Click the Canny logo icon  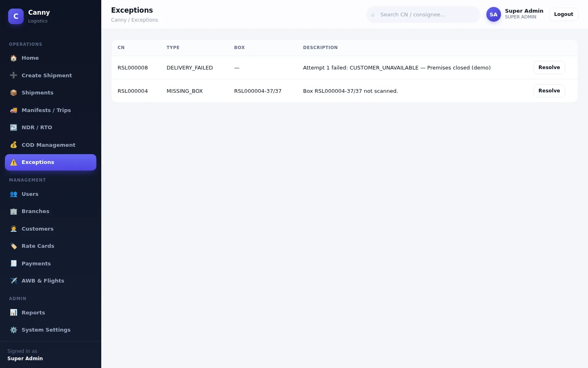coord(16,16)
